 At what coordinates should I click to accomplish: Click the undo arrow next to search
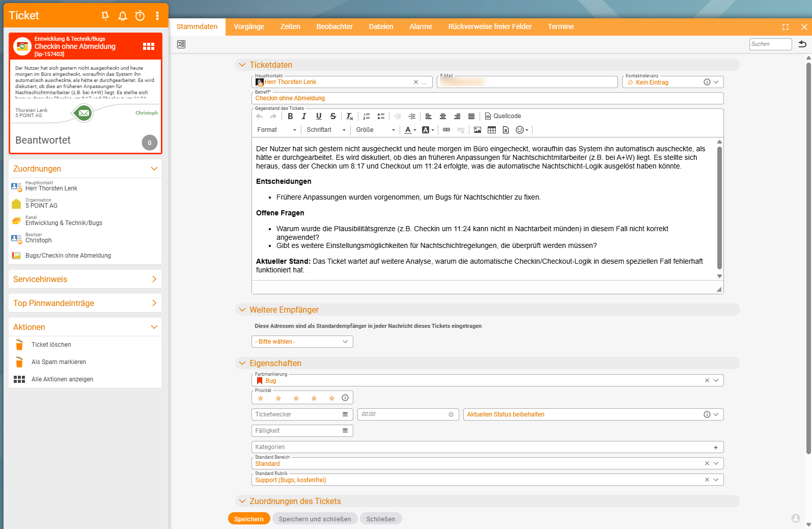[x=803, y=44]
